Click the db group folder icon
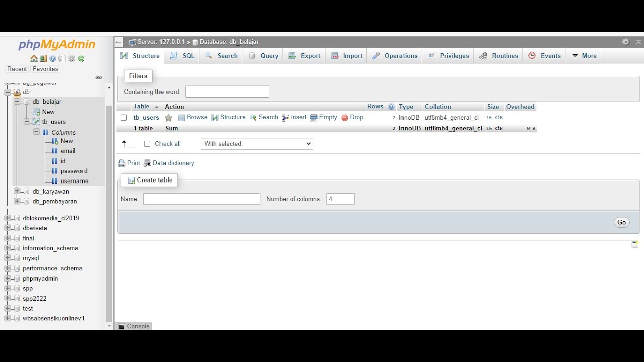The width and height of the screenshot is (644, 362). coord(17,92)
